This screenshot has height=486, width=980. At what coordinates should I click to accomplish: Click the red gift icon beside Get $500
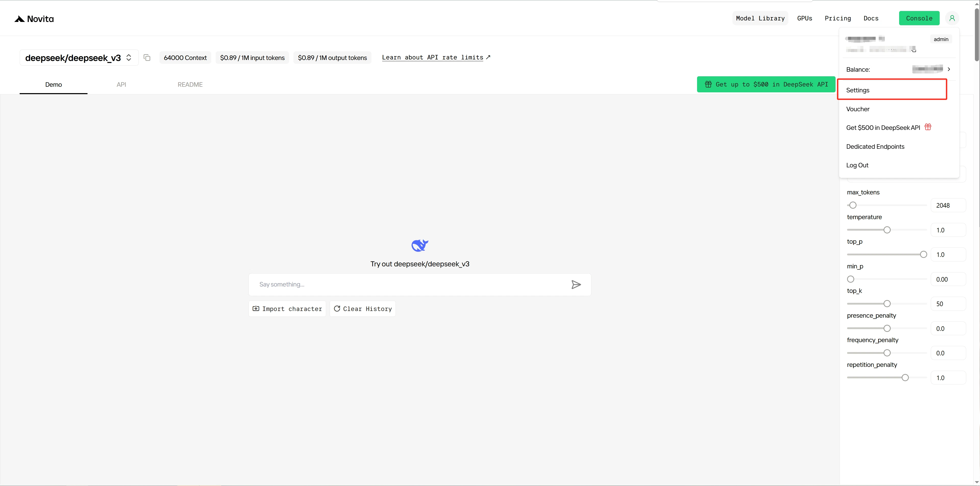click(x=928, y=127)
